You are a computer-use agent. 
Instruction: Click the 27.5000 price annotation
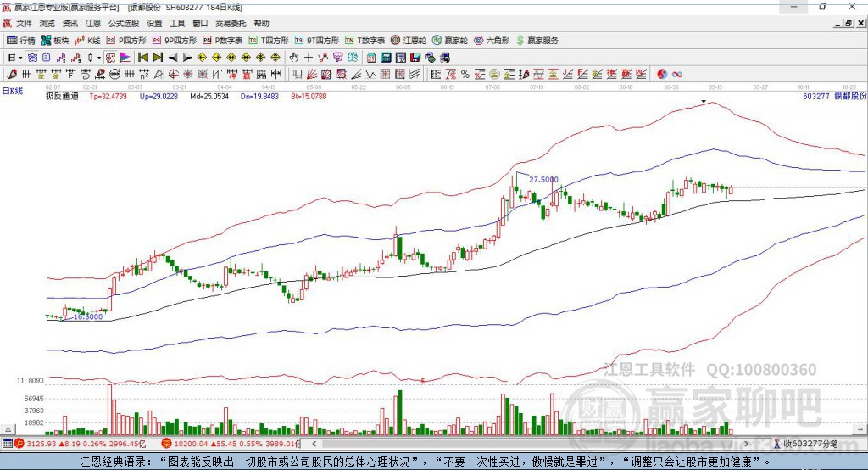(543, 179)
